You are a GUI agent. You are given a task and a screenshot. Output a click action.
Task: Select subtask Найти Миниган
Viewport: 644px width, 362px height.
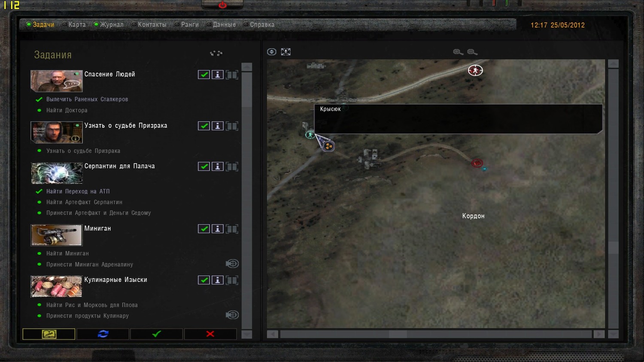click(67, 253)
